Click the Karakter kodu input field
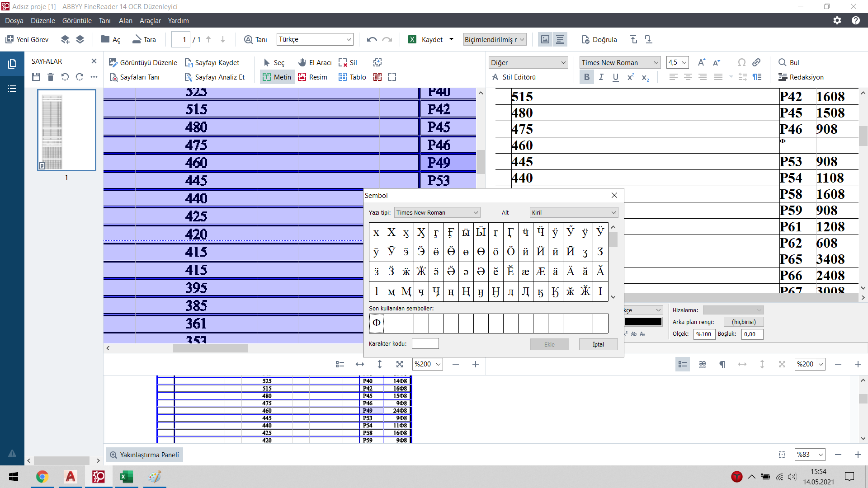This screenshot has height=488, width=868. click(425, 344)
